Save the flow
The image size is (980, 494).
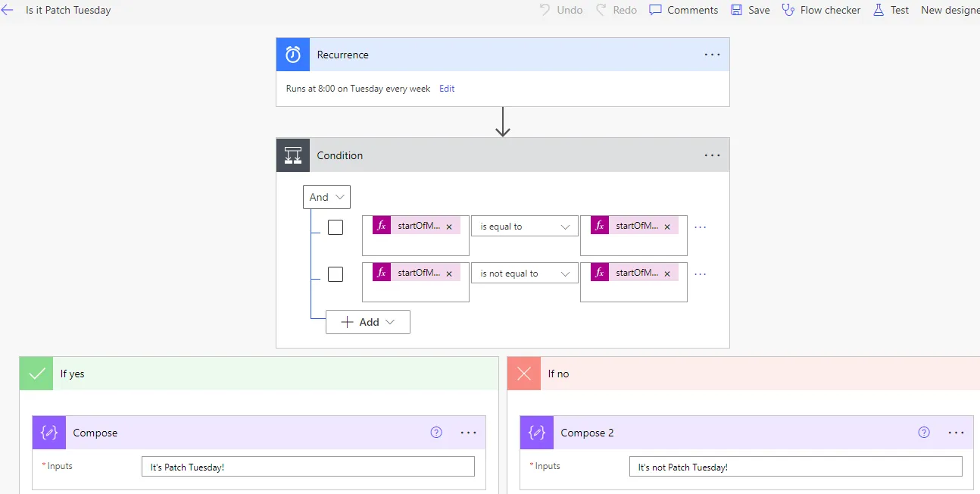coord(751,10)
